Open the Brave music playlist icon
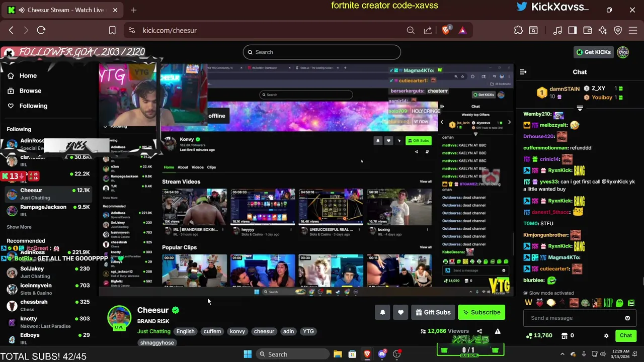 [x=557, y=30]
